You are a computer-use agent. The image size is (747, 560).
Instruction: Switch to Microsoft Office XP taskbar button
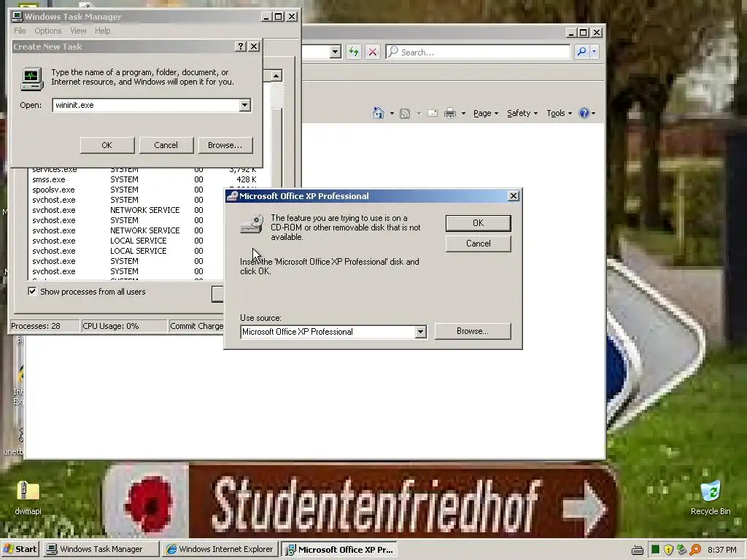point(338,549)
